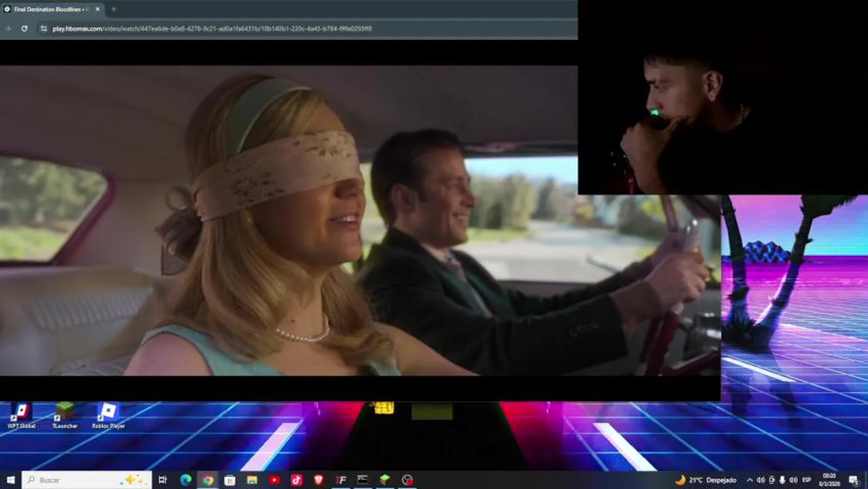Open the terminal window icon on taskbar

coord(363,479)
